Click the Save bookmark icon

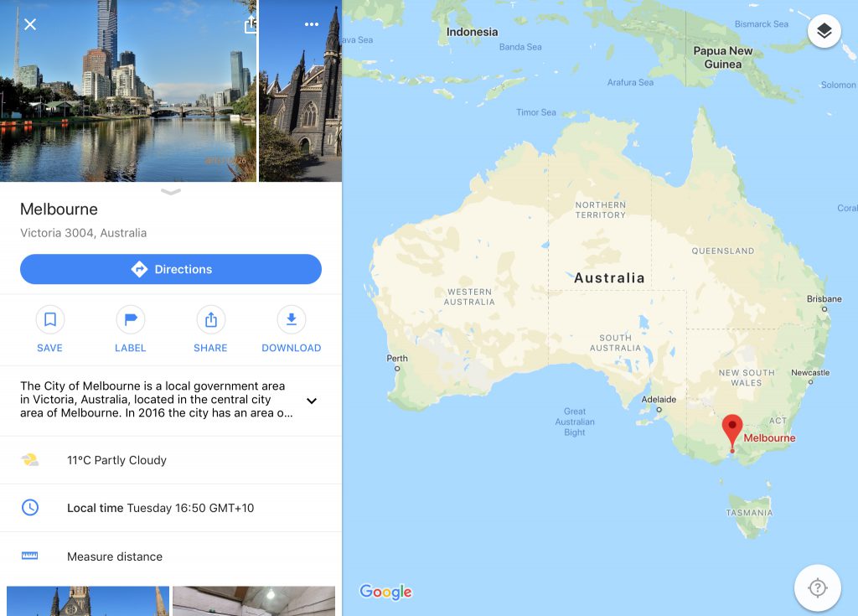pos(49,319)
